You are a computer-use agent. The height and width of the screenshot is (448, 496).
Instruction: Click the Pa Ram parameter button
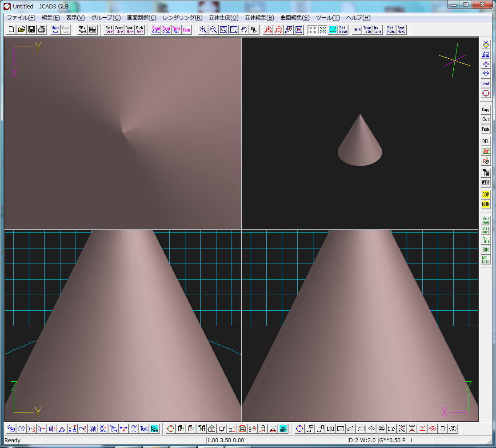click(154, 429)
